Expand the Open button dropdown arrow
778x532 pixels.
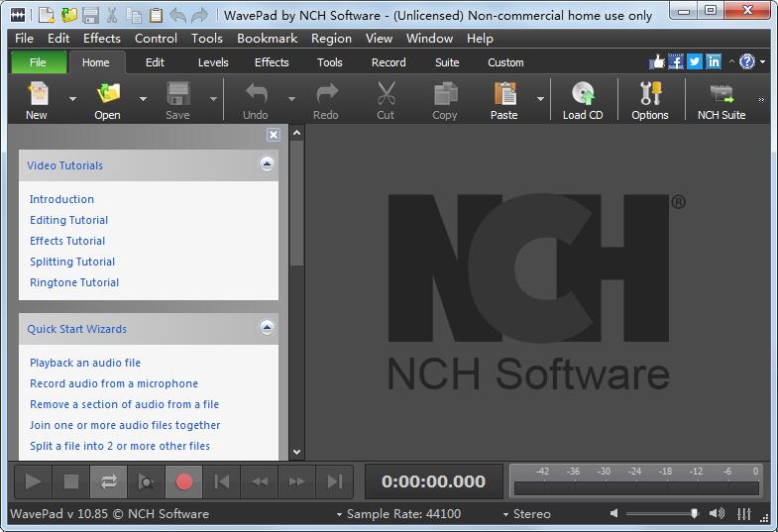[143, 99]
